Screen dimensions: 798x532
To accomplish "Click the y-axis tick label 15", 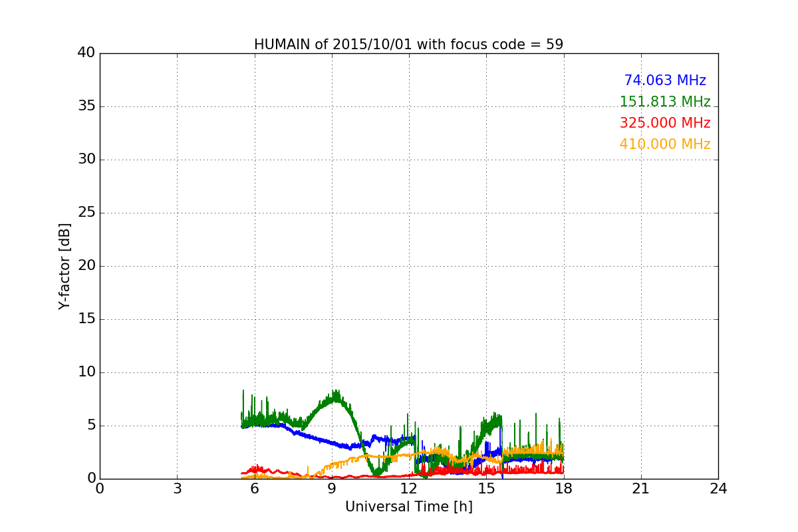I will pyautogui.click(x=86, y=319).
